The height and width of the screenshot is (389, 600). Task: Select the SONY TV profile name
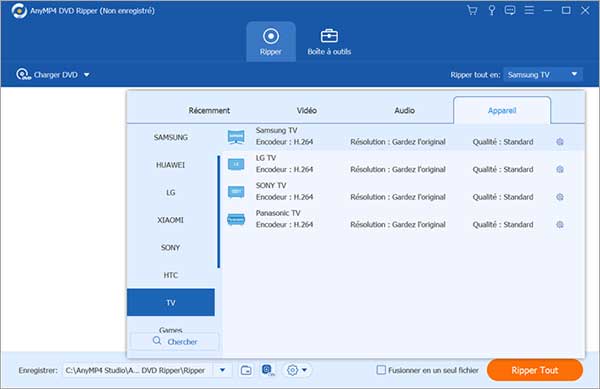coord(271,186)
